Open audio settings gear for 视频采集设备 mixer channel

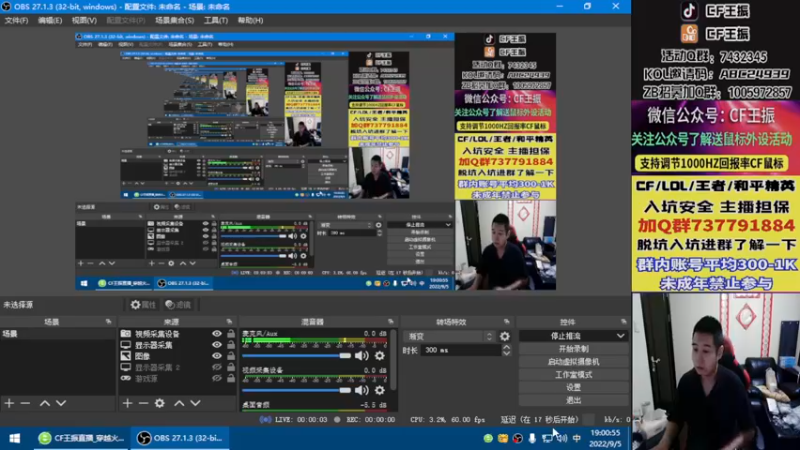380,390
